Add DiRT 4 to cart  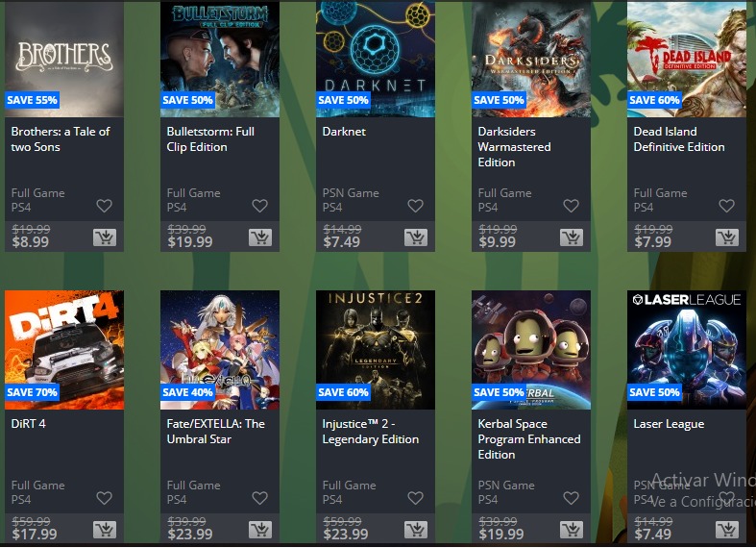point(105,530)
